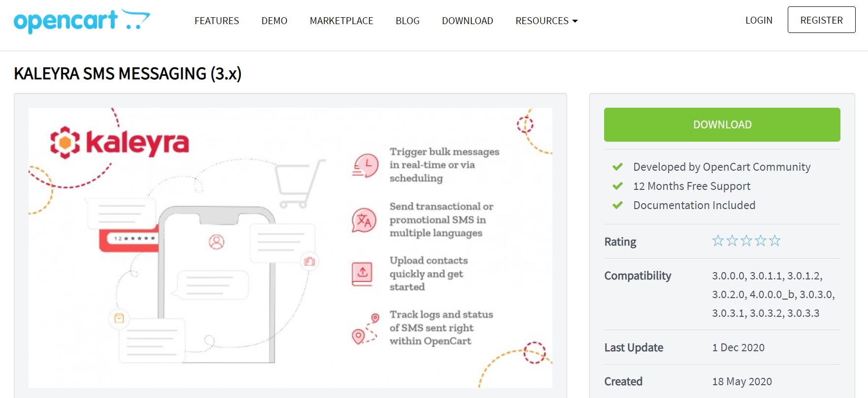Click the second rating star

732,241
